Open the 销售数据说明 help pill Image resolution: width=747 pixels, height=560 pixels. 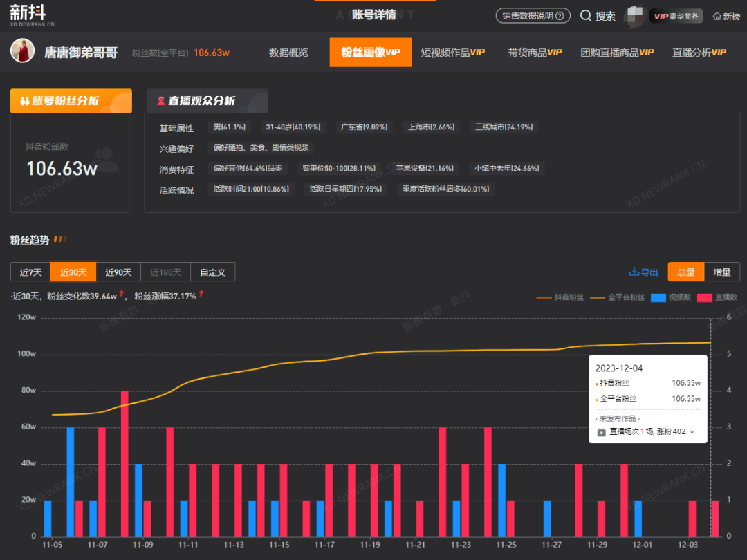533,15
